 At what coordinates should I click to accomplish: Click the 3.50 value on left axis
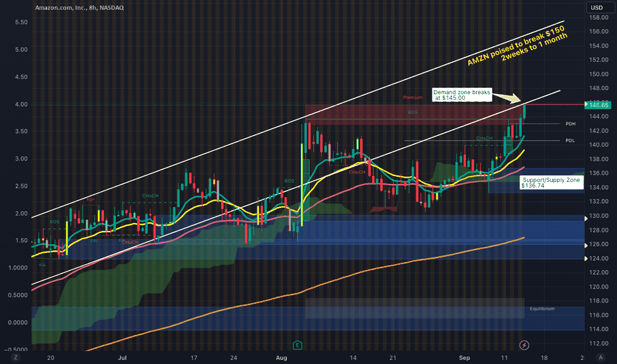[x=21, y=131]
